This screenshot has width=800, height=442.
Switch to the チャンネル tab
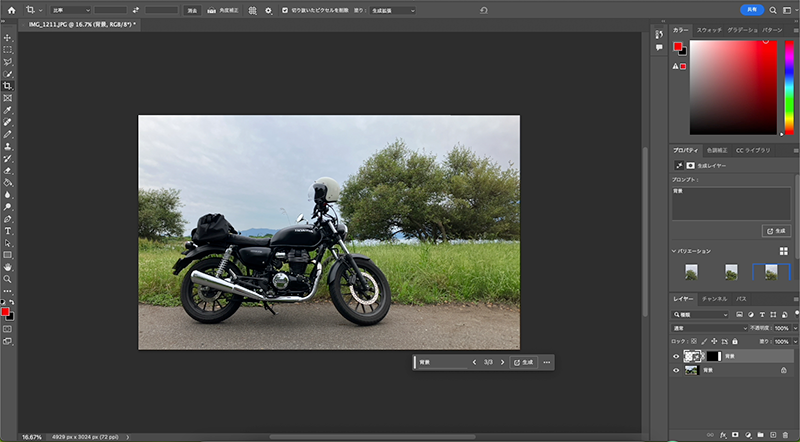click(x=714, y=299)
